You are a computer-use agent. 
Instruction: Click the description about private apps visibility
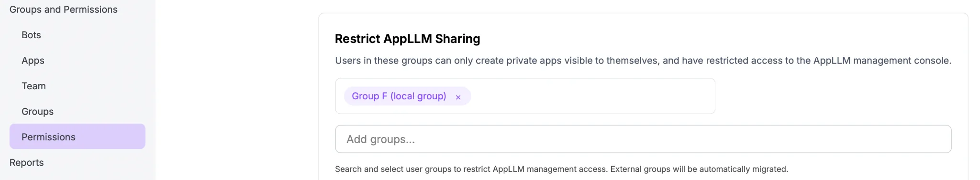tap(643, 61)
